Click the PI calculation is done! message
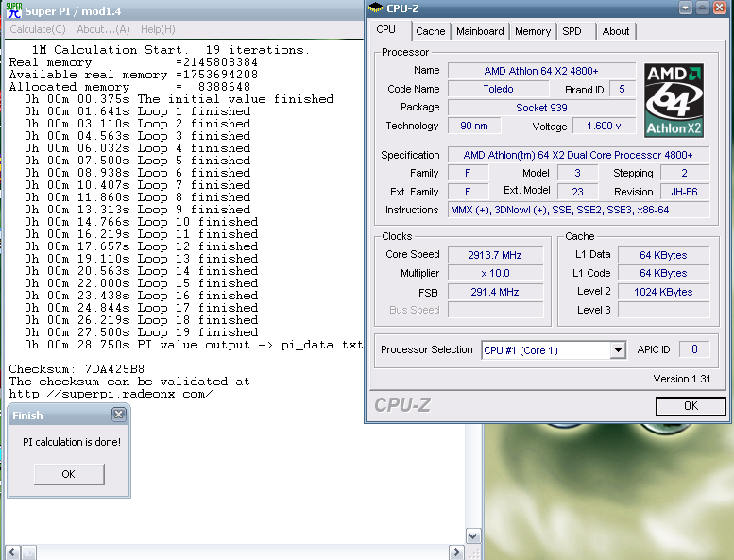Screen dimensions: 734x560 click(x=72, y=442)
